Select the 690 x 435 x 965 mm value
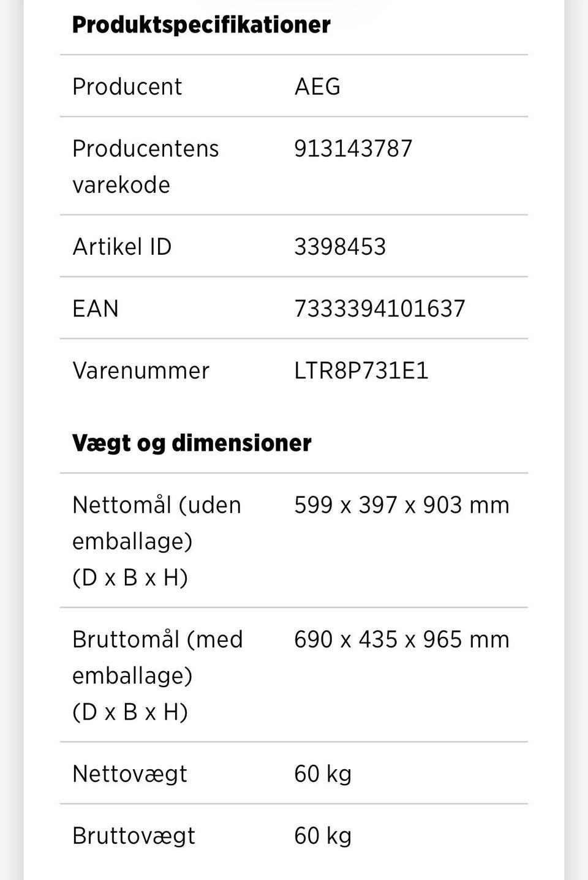 pyautogui.click(x=401, y=639)
